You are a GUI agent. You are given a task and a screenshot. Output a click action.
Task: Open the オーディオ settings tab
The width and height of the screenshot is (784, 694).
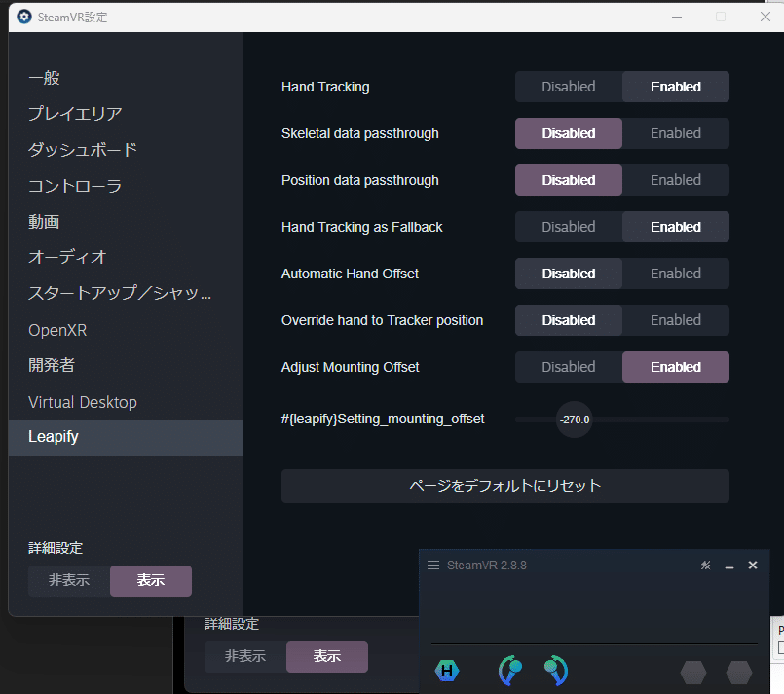click(126, 257)
